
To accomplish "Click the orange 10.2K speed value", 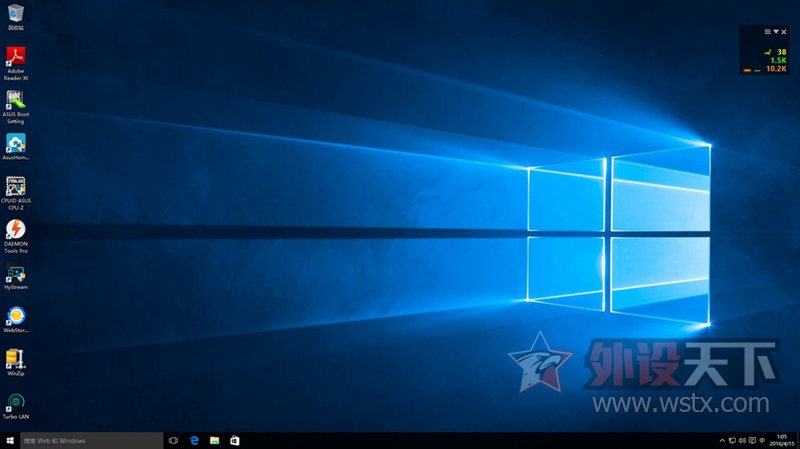I will (776, 68).
